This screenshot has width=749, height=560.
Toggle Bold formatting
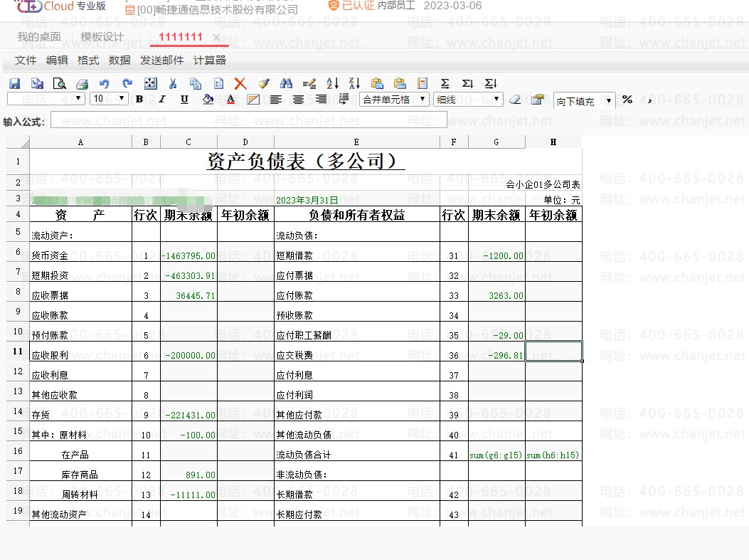click(139, 99)
